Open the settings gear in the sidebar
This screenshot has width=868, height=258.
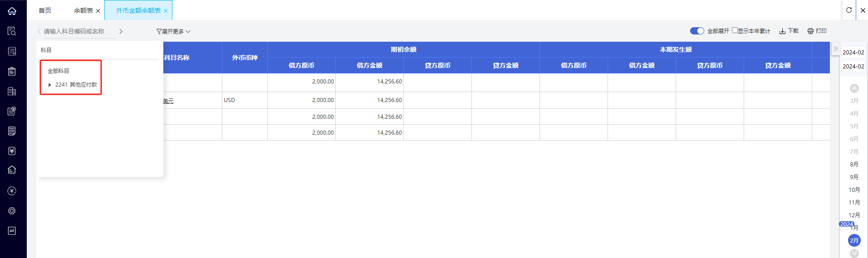12,211
